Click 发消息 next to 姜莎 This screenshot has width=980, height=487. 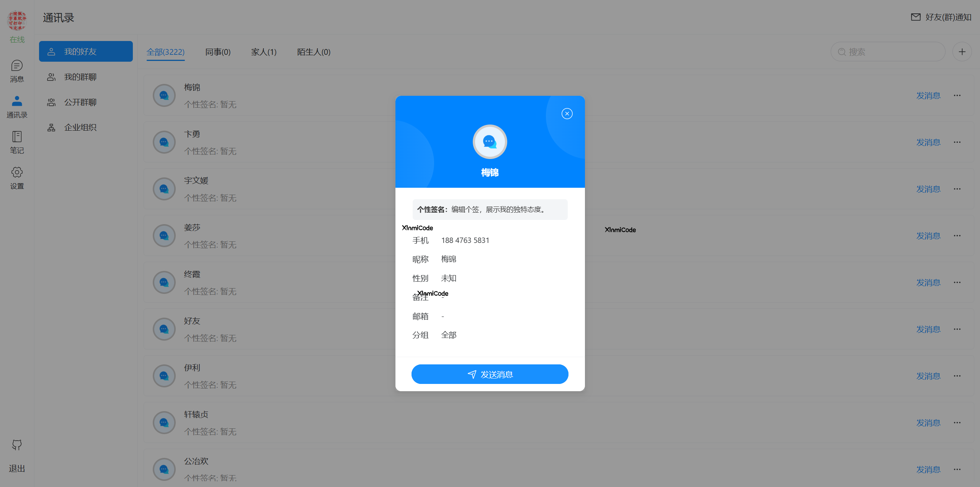pyautogui.click(x=928, y=236)
